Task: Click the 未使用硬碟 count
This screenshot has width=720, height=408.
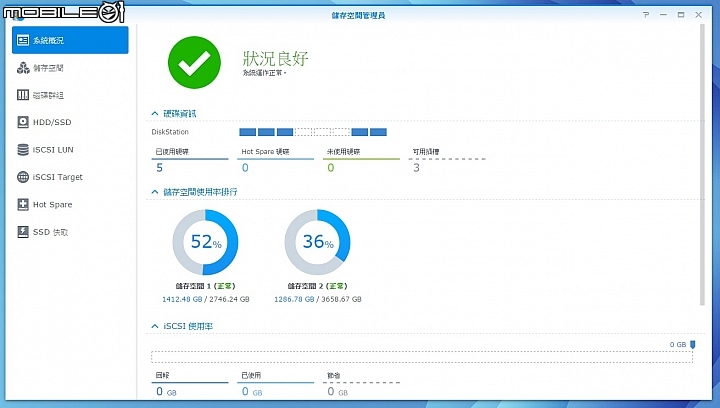Action: 331,168
